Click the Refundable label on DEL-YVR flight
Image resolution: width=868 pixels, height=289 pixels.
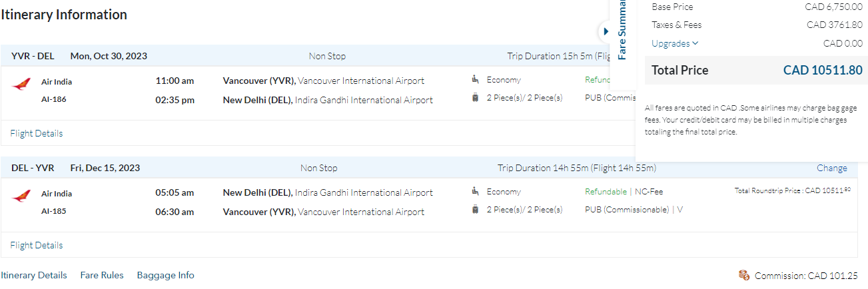click(606, 192)
